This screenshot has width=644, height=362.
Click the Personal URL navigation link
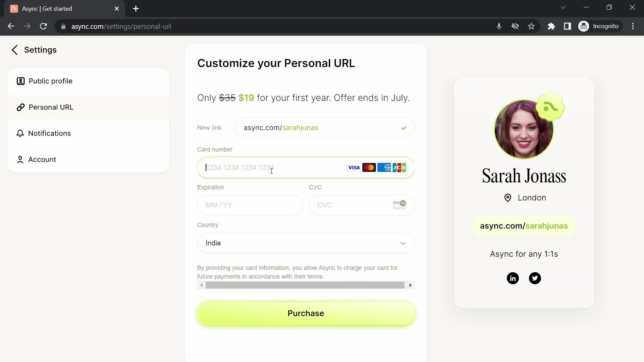pos(51,107)
